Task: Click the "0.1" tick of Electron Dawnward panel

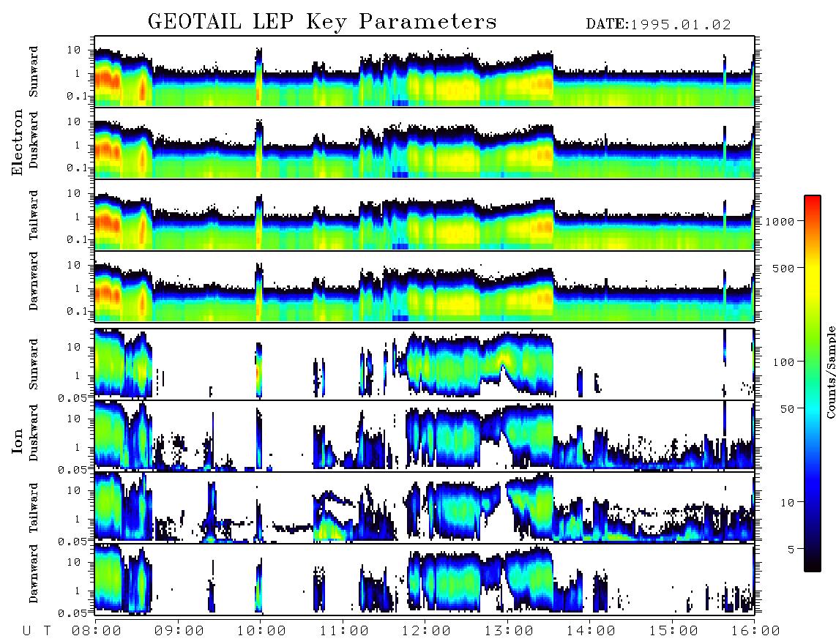Action: [x=77, y=311]
